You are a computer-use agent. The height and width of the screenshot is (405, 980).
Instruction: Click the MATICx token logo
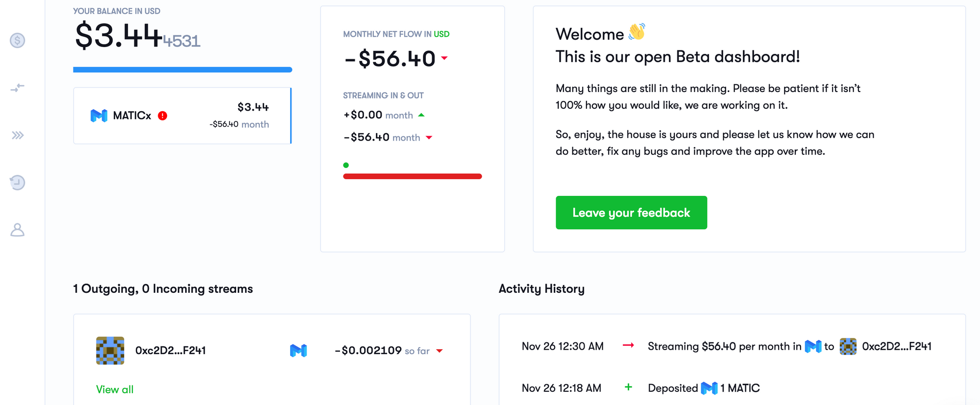(x=99, y=116)
